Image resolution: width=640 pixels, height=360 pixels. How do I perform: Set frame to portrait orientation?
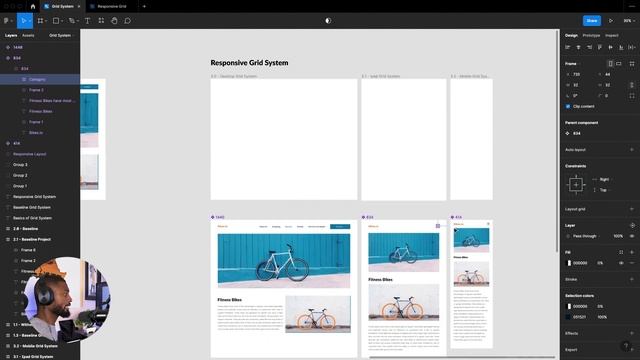[x=610, y=64]
